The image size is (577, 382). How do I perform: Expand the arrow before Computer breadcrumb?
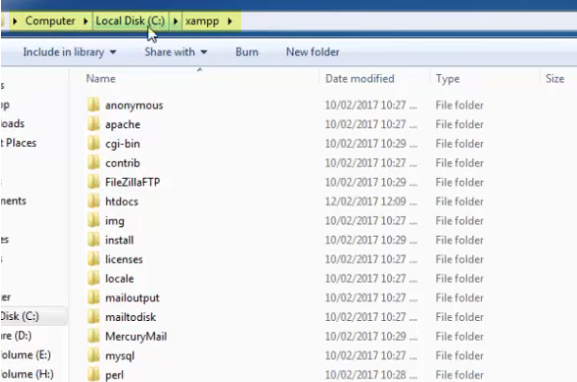15,21
